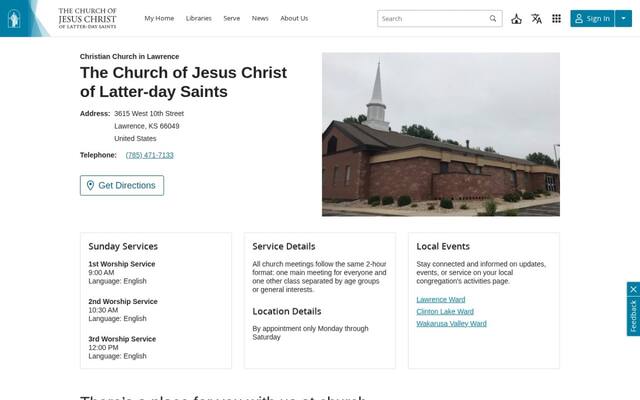Open the Church of Jesus Christ wordmark link
640x400 pixels.
[x=87, y=18]
